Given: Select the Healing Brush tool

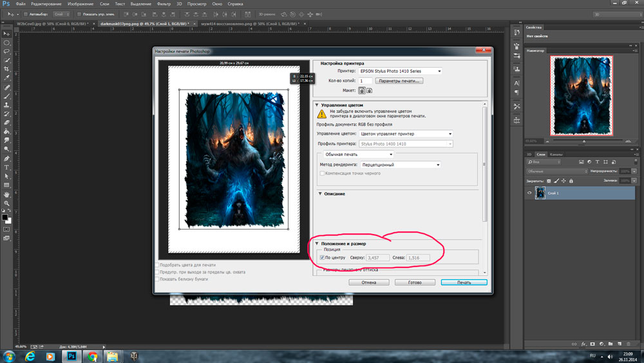Looking at the screenshot, I should 6,88.
